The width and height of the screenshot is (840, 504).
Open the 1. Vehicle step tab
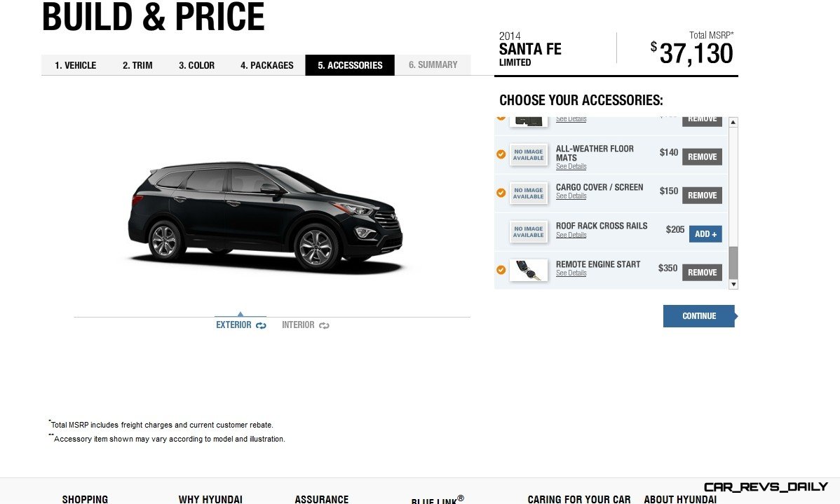coord(76,65)
